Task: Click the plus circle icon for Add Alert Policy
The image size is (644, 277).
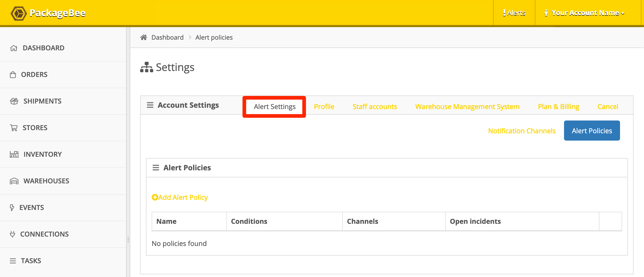Action: 155,197
